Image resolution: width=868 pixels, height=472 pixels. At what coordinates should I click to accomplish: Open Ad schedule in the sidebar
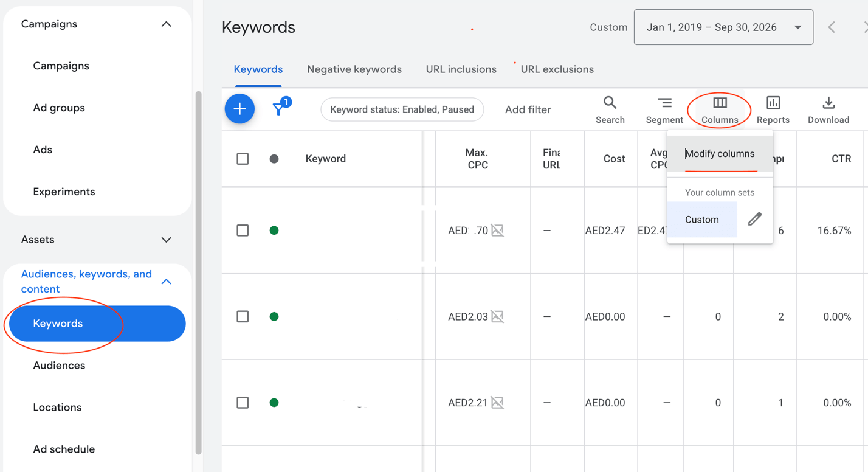click(64, 449)
